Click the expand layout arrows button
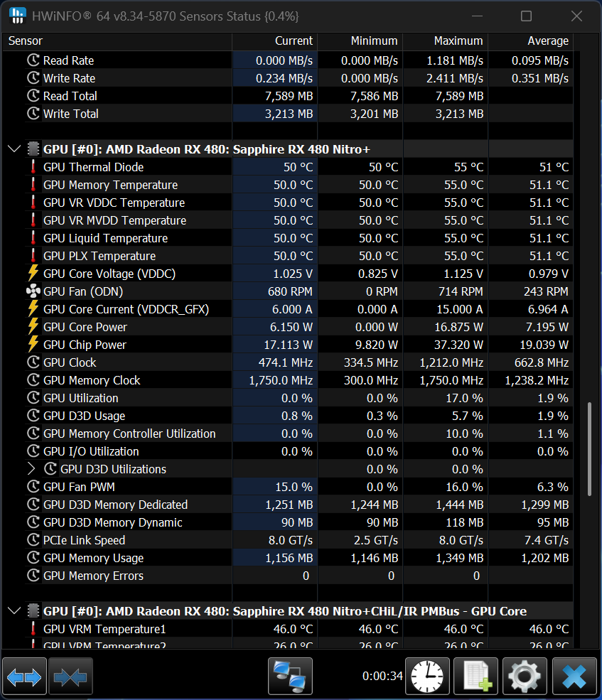602x700 pixels. coord(25,677)
